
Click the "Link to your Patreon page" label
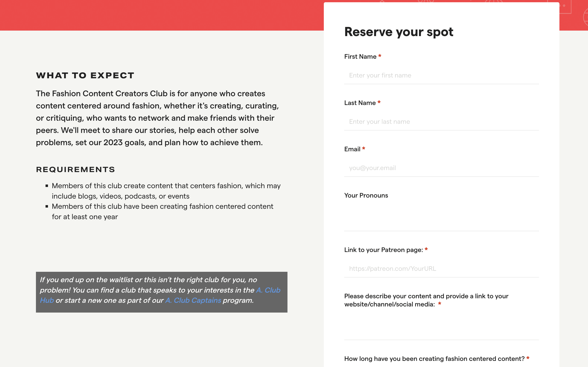click(x=383, y=250)
